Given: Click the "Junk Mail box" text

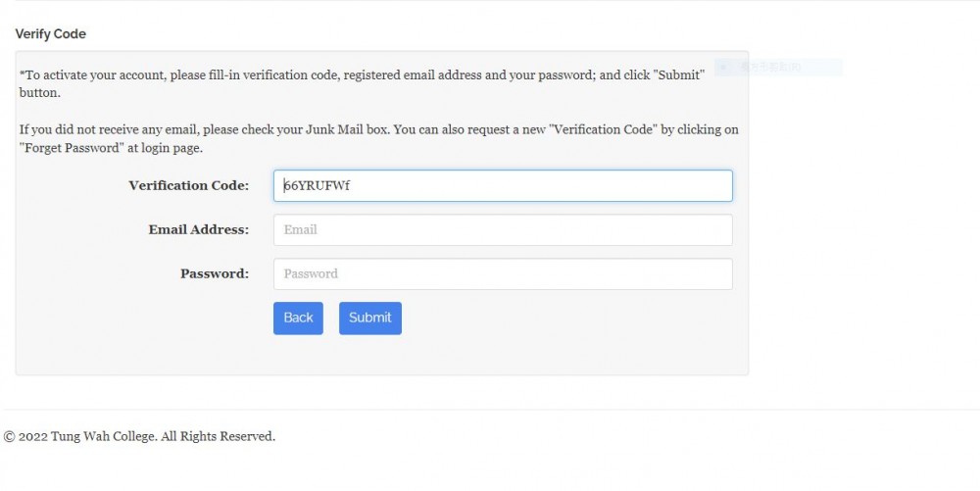Looking at the screenshot, I should pos(346,129).
